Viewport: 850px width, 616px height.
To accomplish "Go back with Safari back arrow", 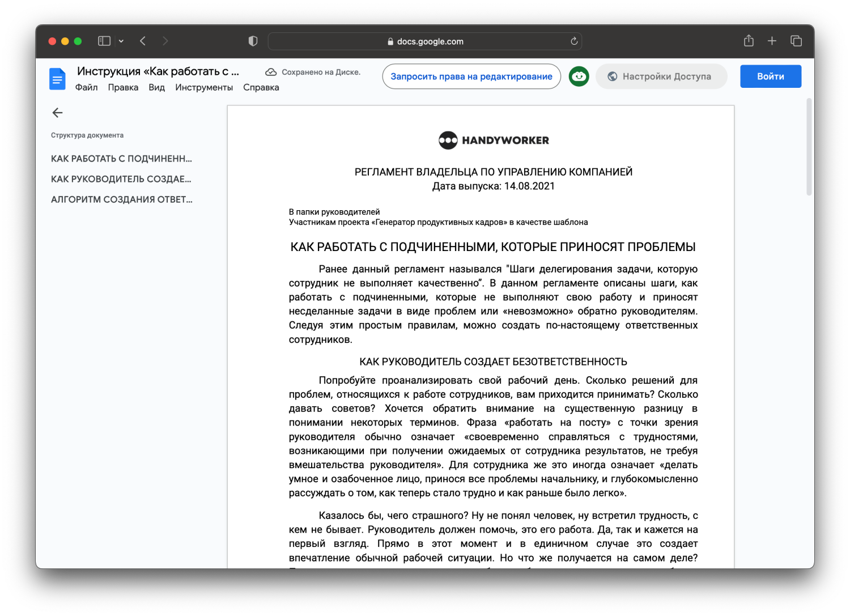I will tap(143, 41).
